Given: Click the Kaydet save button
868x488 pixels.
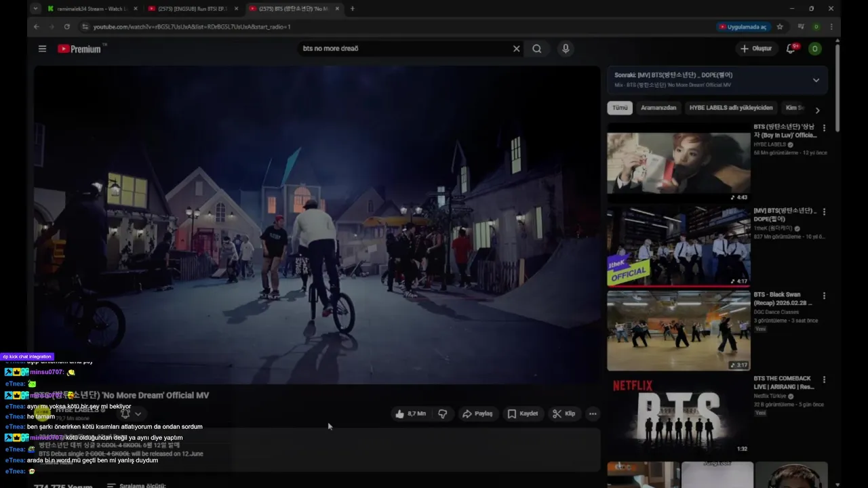Looking at the screenshot, I should [x=523, y=413].
